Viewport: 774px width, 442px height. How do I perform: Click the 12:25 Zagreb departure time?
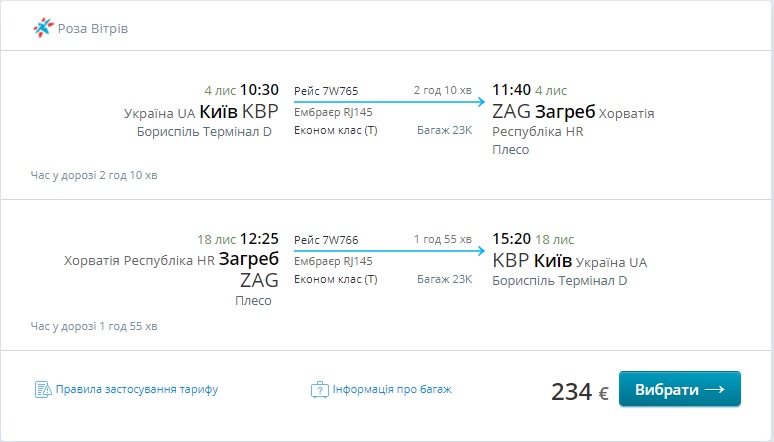(x=259, y=240)
